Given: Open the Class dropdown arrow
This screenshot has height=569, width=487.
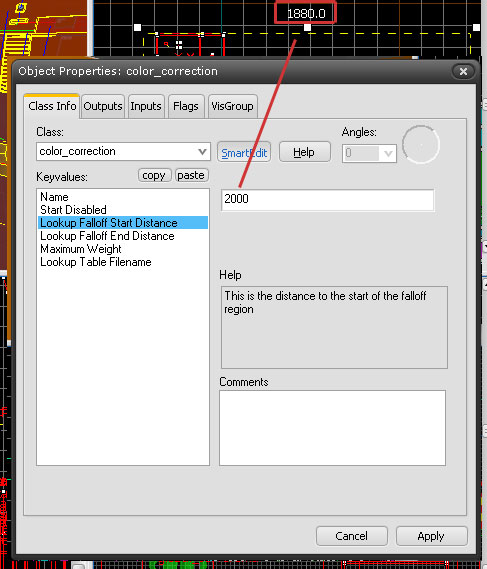Looking at the screenshot, I should pos(202,152).
